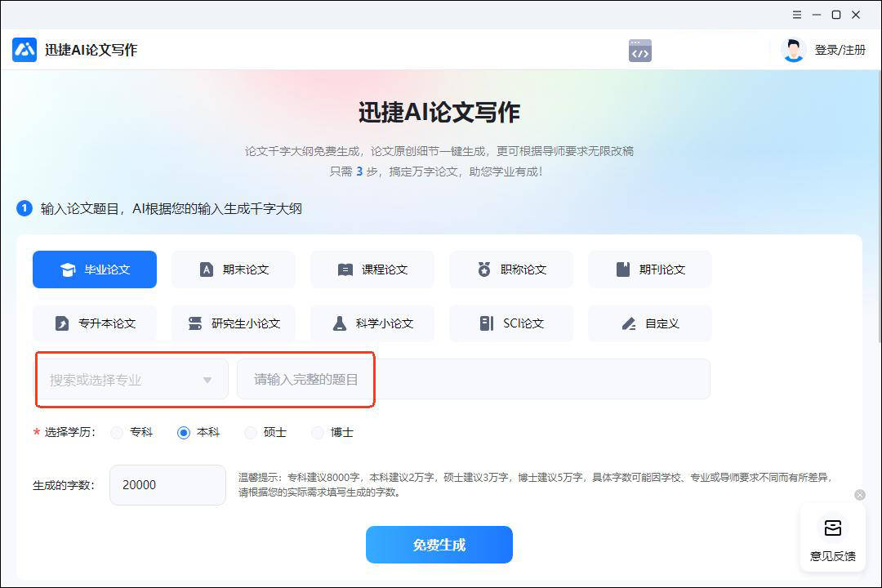Minimize the window
Viewport: 882px width, 588px height.
click(817, 15)
